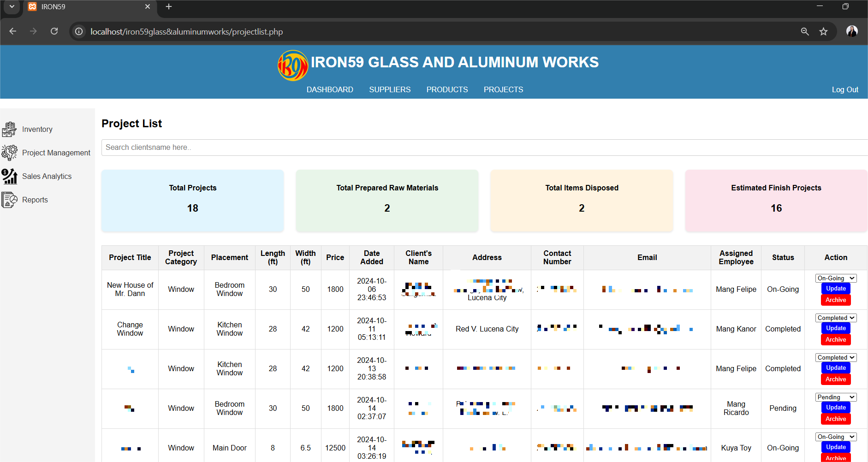Click the IRON59 logo in header

point(293,65)
